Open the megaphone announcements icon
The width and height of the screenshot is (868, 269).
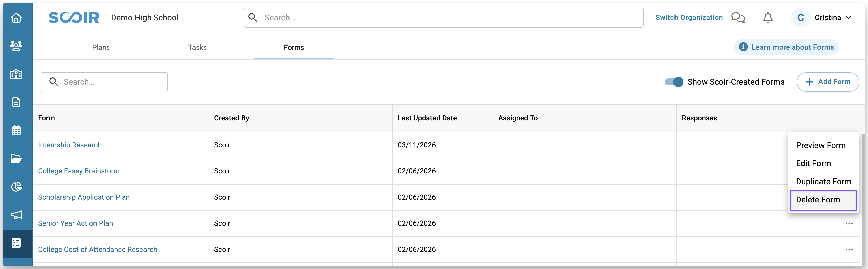coord(16,215)
